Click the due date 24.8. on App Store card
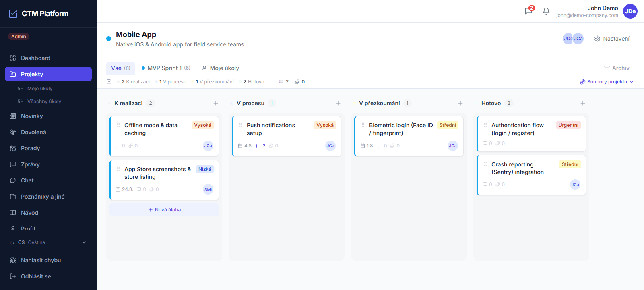Screen dimensions: 644x290 [x=124, y=189]
